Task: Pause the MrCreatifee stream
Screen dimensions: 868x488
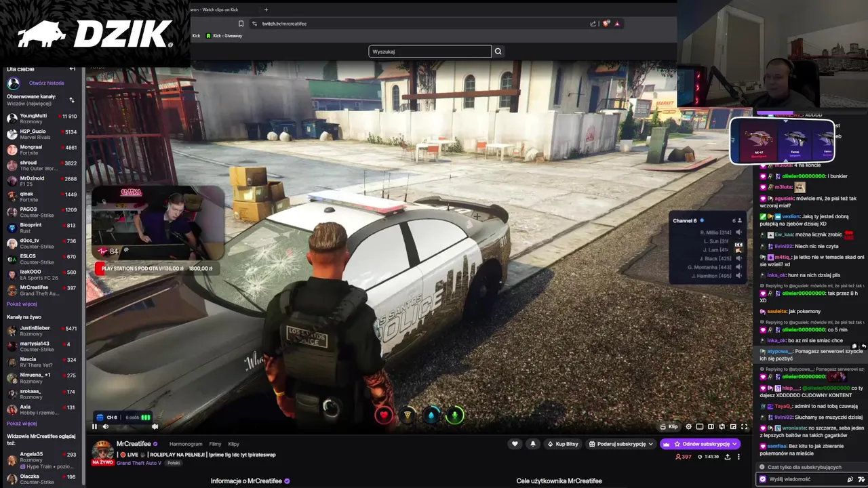Action: tap(94, 426)
